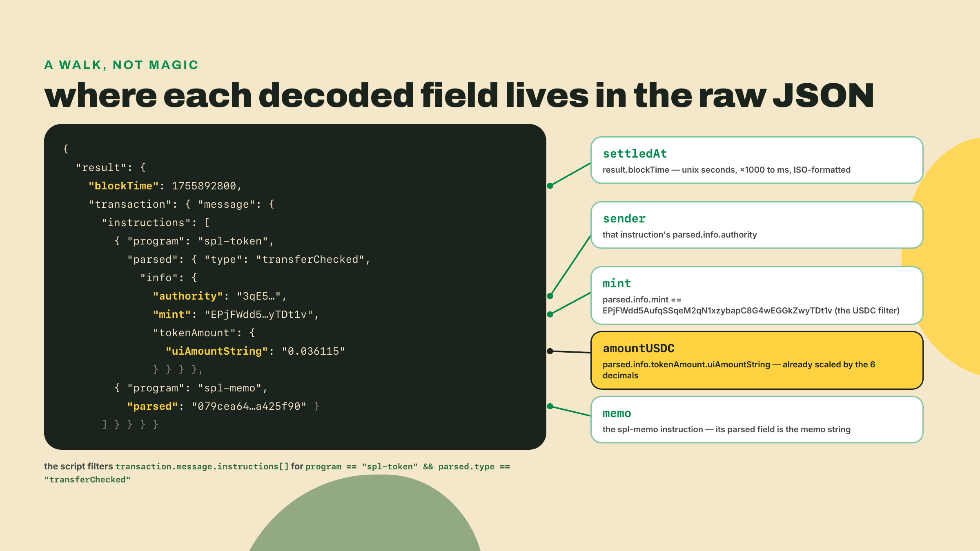Image resolution: width=980 pixels, height=551 pixels.
Task: Select the highlighted amountUSDC card
Action: 757,360
